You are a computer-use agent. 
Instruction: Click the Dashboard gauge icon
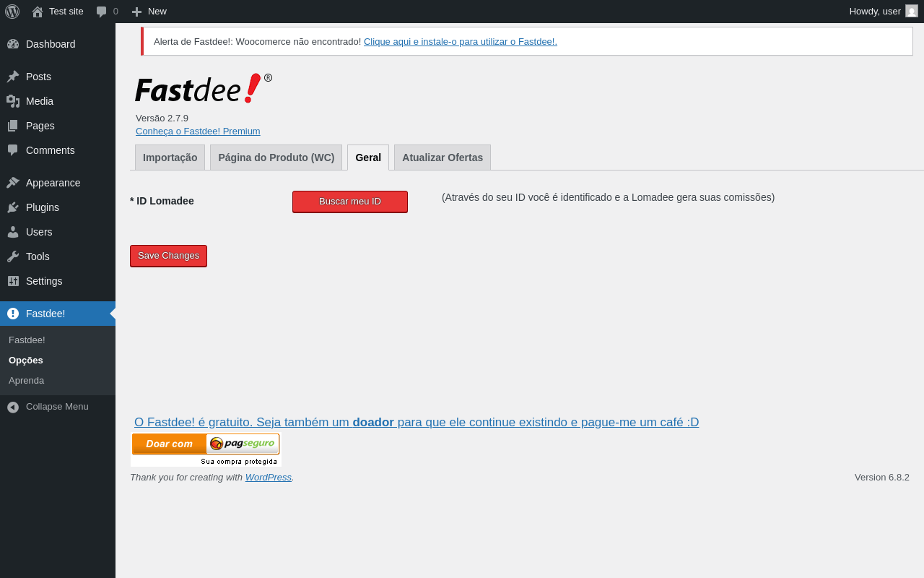pos(13,44)
